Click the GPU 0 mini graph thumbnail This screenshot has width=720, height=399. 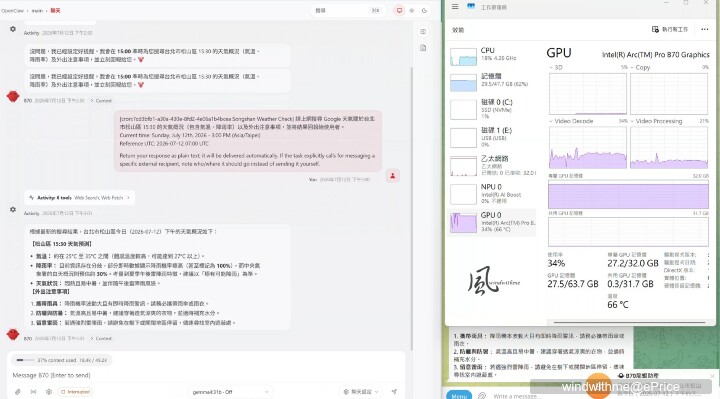click(463, 223)
